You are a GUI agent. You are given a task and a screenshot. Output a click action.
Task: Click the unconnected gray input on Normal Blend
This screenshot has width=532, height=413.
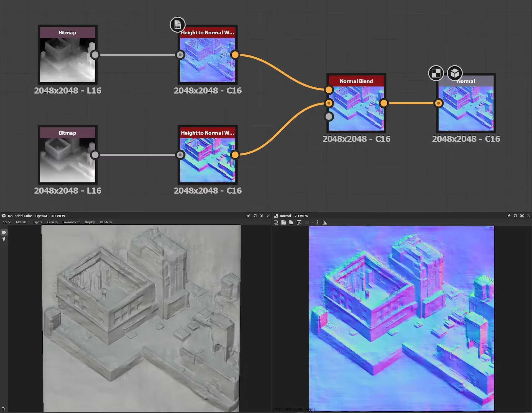tap(329, 116)
